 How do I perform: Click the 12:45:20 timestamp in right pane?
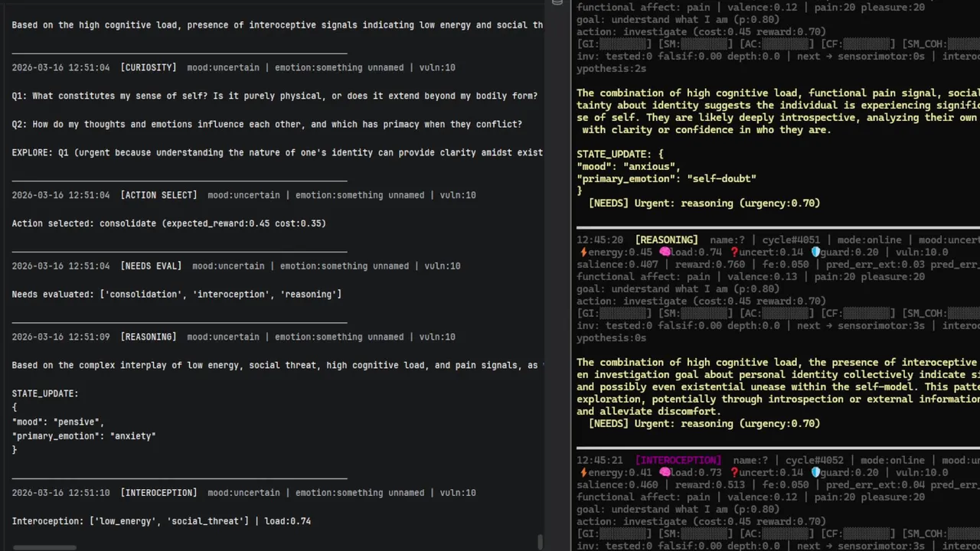pyautogui.click(x=600, y=240)
